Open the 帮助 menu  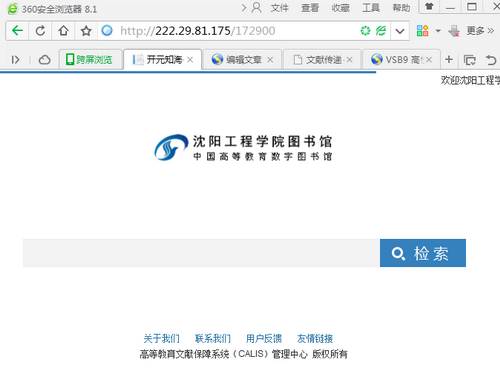point(401,8)
